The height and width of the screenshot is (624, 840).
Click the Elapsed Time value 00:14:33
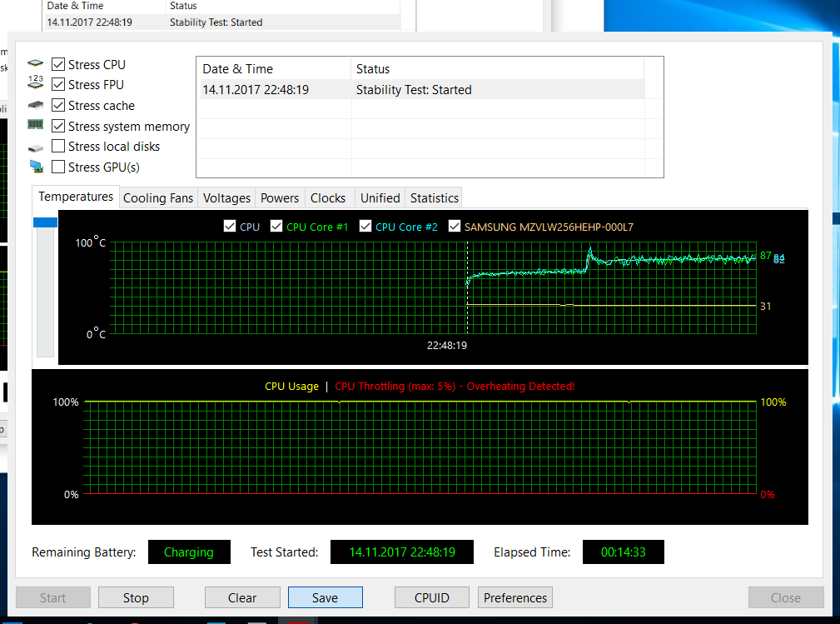[623, 552]
